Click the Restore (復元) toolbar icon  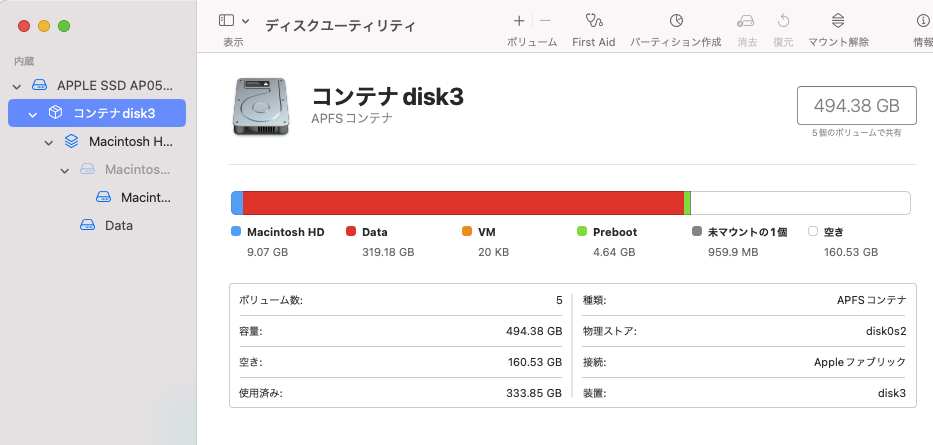pyautogui.click(x=784, y=21)
